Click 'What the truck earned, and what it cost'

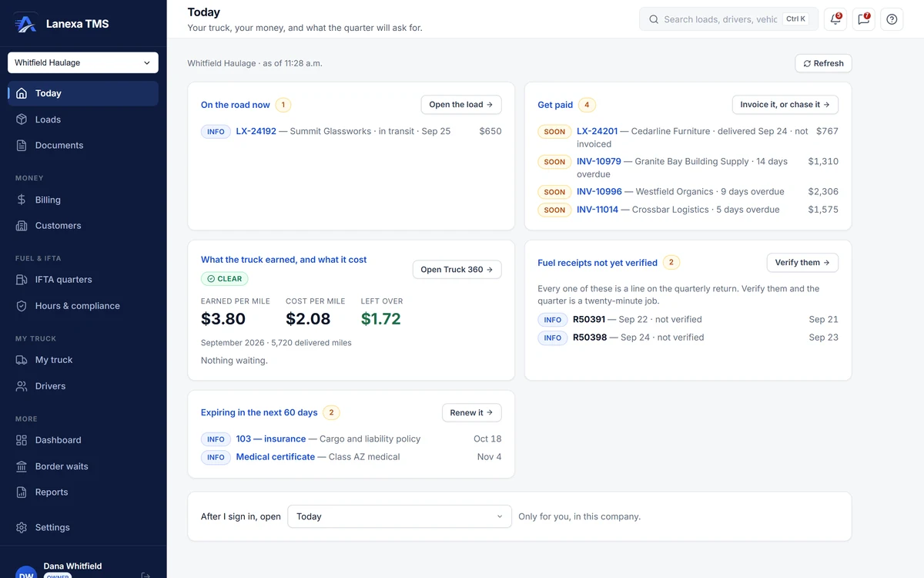tap(284, 260)
